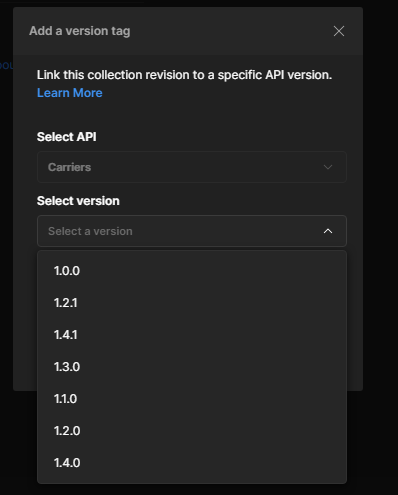The height and width of the screenshot is (495, 398).
Task: Pick version 1.1.0 in dropdown
Action: tap(192, 399)
